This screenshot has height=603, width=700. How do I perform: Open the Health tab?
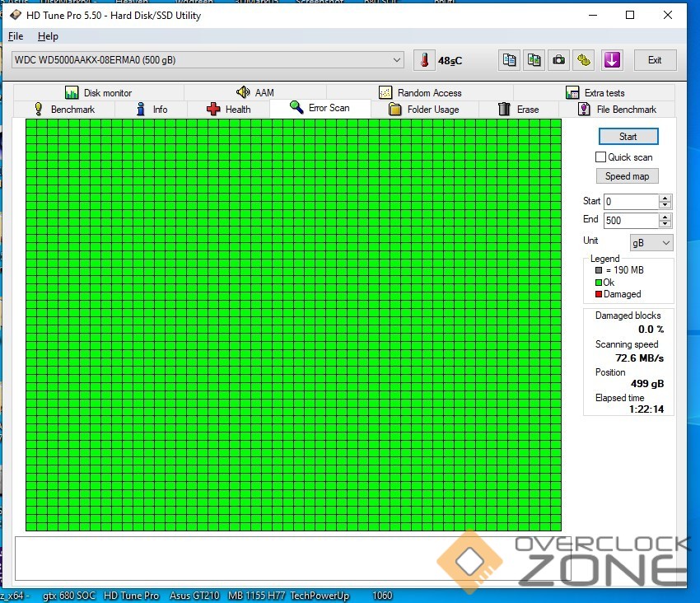point(229,109)
